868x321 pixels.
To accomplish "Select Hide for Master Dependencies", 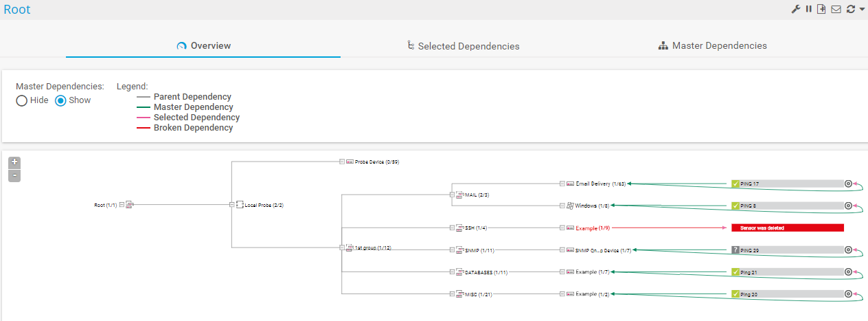I will (x=22, y=100).
